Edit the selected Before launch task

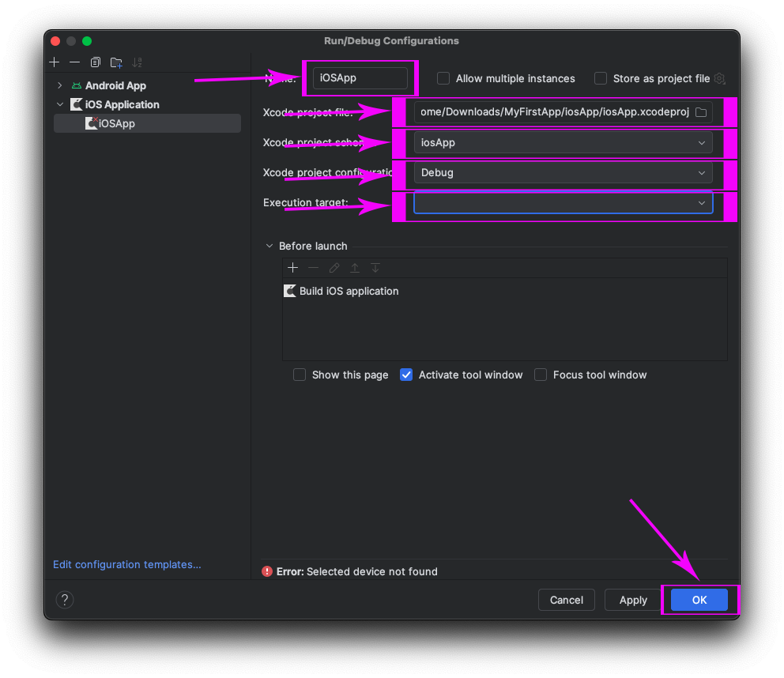click(x=334, y=268)
